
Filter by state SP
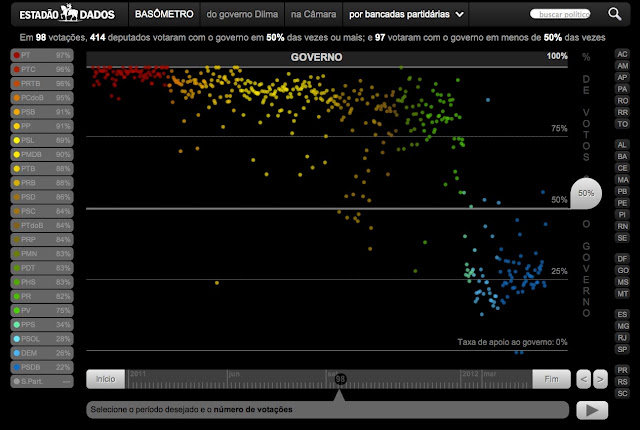pyautogui.click(x=622, y=349)
